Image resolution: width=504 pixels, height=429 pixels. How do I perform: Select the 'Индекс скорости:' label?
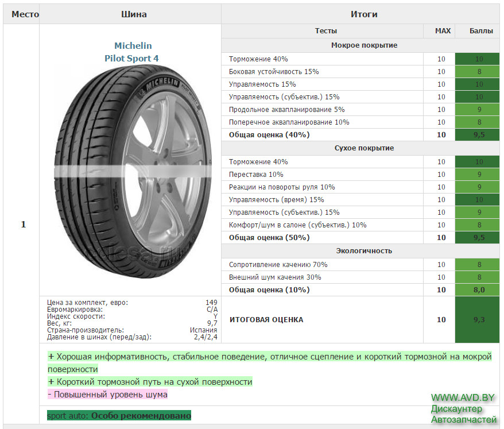[x=76, y=316]
